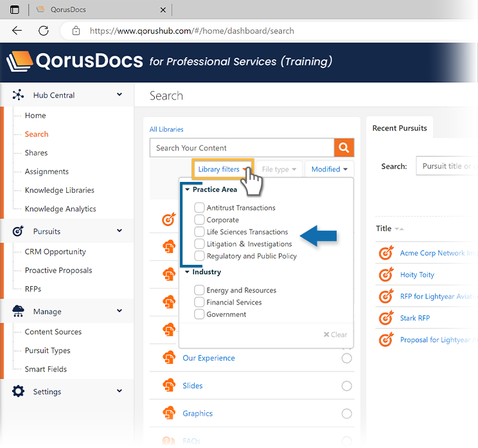Open the Modified dropdown

pyautogui.click(x=329, y=169)
